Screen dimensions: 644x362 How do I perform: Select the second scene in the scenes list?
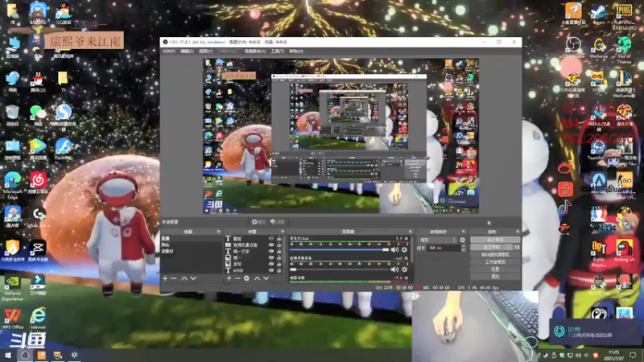pos(191,245)
